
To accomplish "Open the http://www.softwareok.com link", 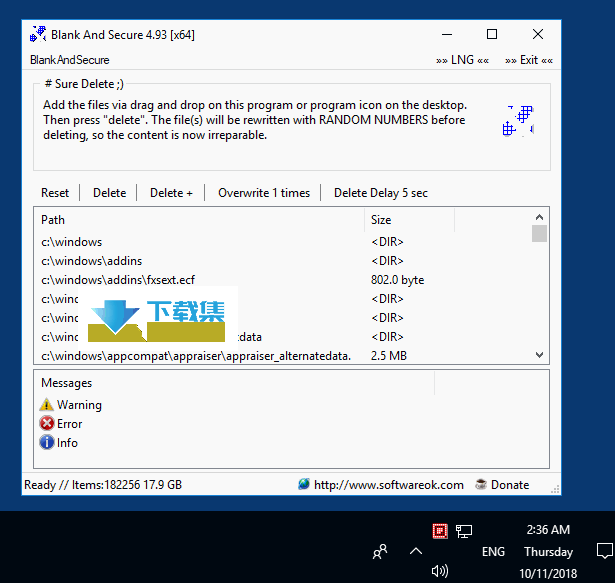I will tap(389, 485).
